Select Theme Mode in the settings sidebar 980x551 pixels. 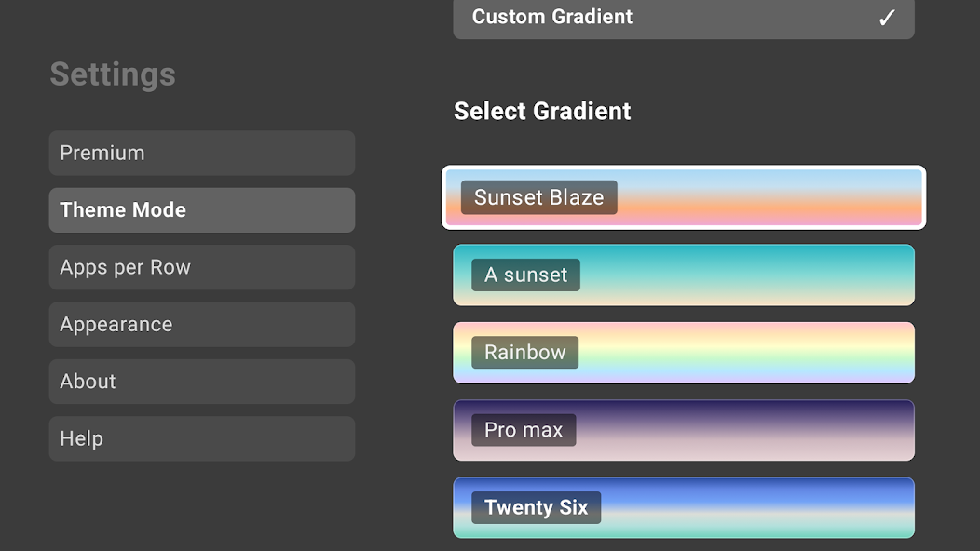click(x=201, y=210)
